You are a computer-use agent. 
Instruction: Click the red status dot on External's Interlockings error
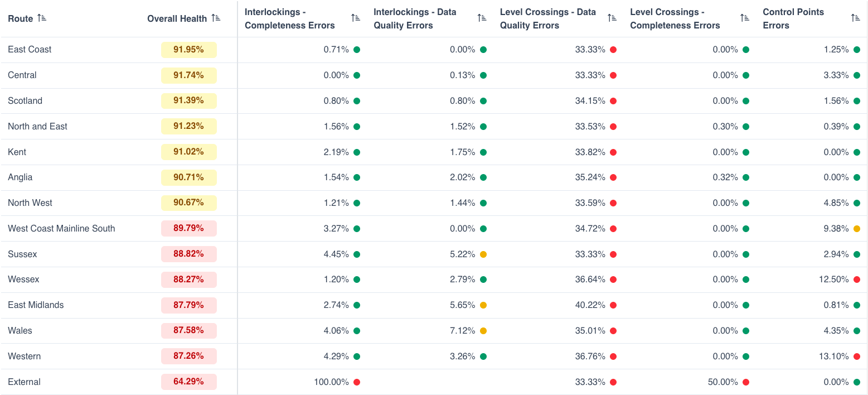click(x=357, y=382)
